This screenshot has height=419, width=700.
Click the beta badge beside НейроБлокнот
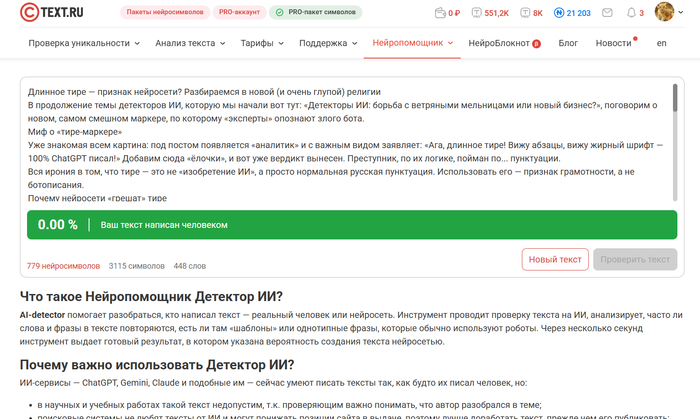click(x=537, y=44)
